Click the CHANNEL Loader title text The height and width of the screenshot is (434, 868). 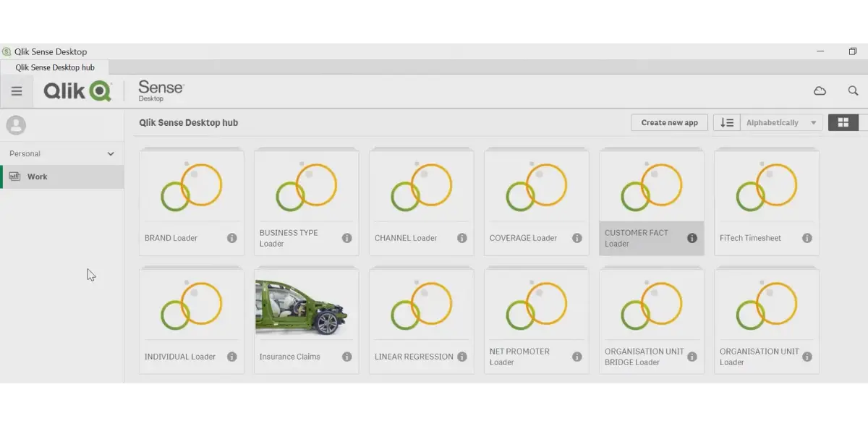(x=406, y=238)
